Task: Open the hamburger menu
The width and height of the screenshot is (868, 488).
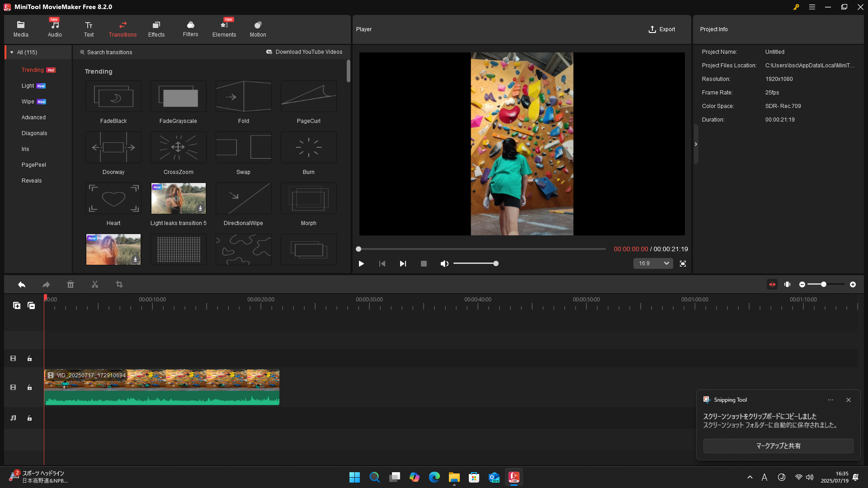Action: tap(812, 7)
